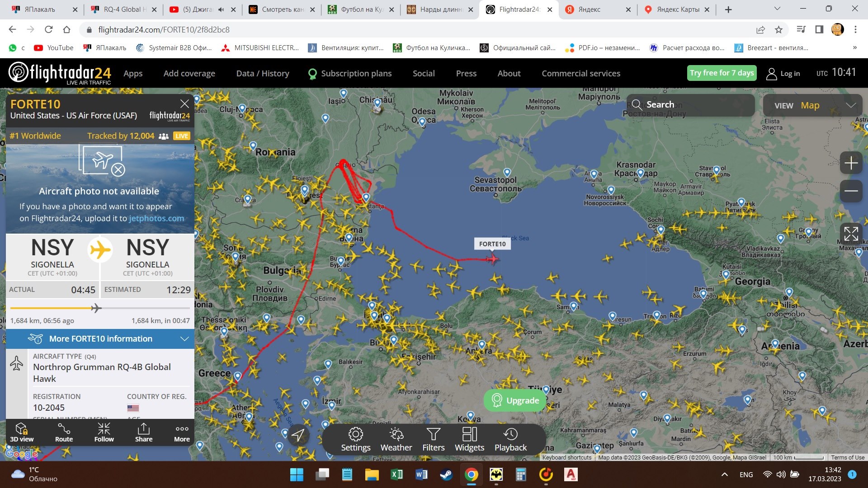
Task: Open the Widgets menu
Action: click(x=469, y=440)
